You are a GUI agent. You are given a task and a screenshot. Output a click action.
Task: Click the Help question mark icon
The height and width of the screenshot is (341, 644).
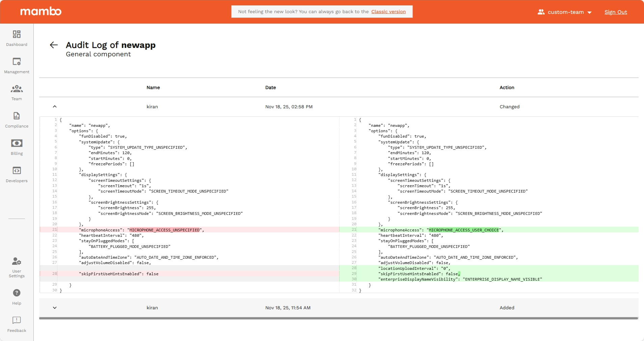[16, 293]
